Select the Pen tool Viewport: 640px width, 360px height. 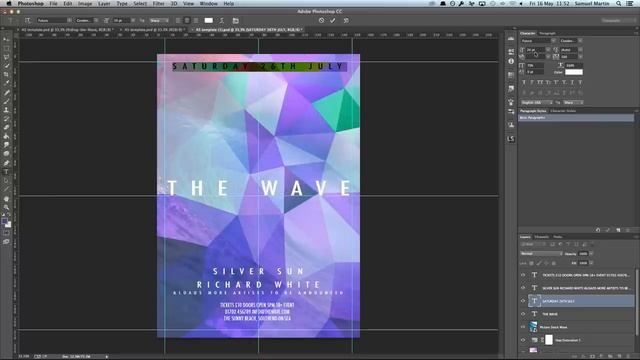[6, 163]
